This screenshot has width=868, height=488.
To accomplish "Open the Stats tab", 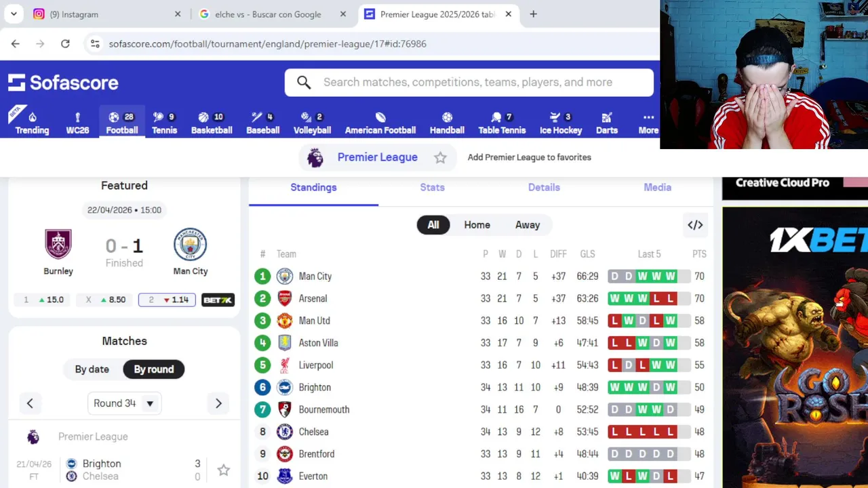I will click(x=432, y=188).
